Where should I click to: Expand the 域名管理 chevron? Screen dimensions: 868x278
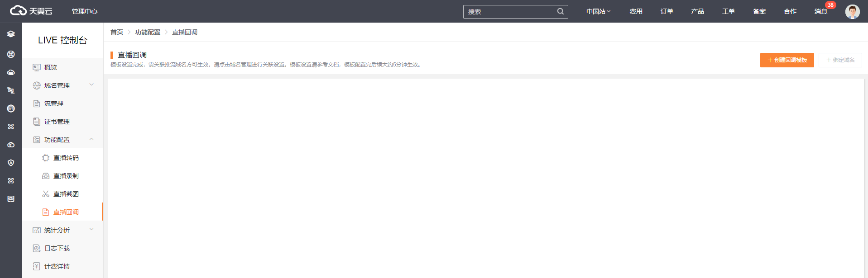(x=91, y=85)
